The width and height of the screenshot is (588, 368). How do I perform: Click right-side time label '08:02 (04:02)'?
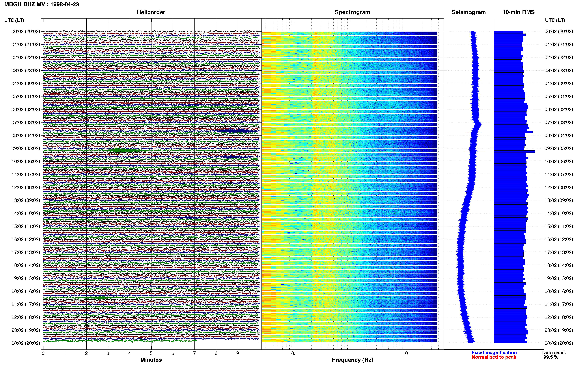tap(559, 135)
